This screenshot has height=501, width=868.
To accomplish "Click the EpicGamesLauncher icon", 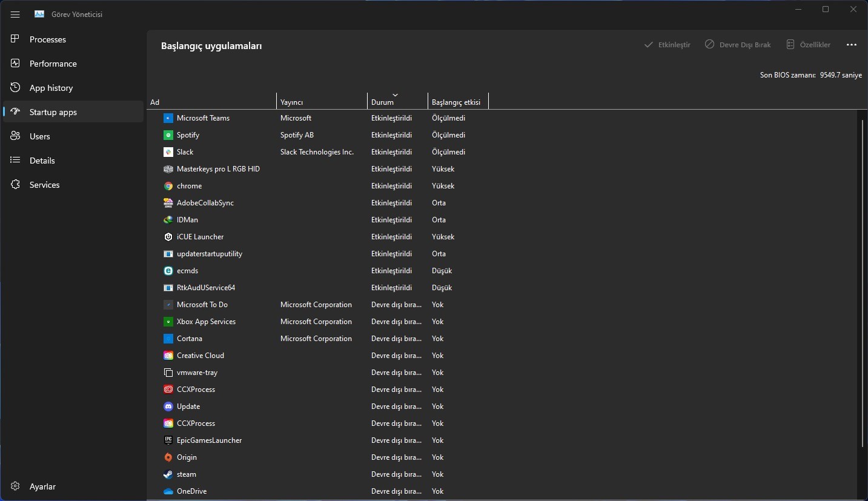I will tap(168, 440).
